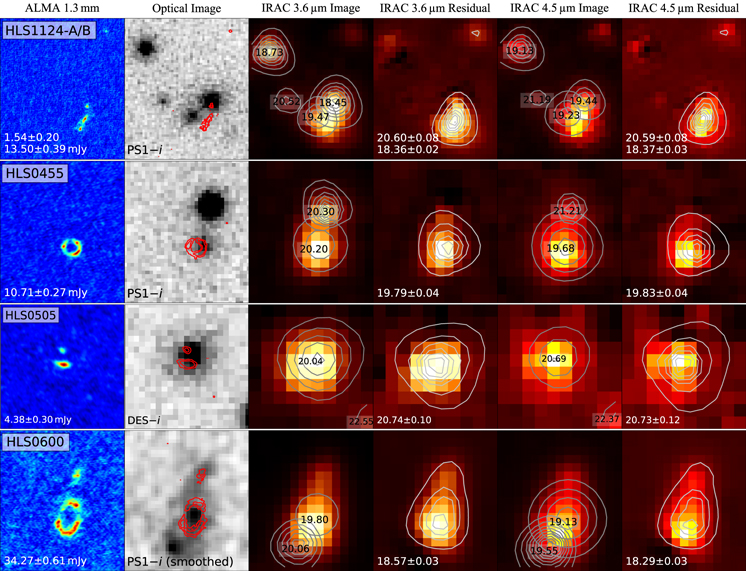Click the 18.73 magnitude label
The image size is (746, 571).
click(x=268, y=51)
